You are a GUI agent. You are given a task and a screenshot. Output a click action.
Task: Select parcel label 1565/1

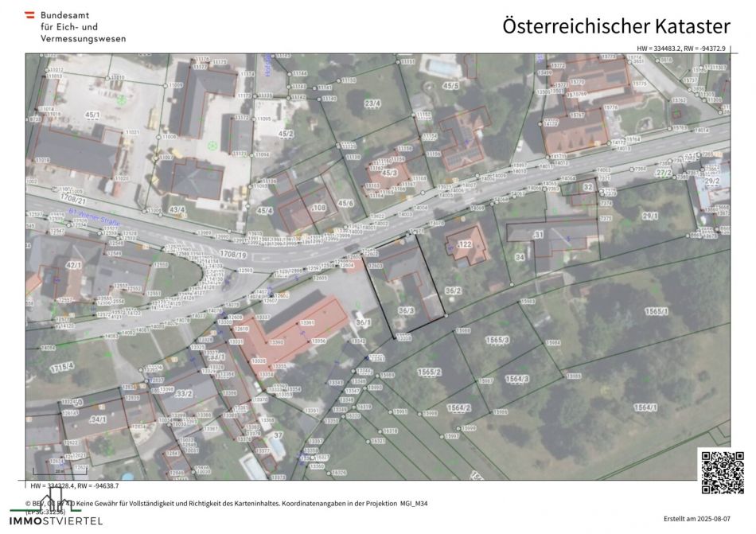click(x=656, y=311)
